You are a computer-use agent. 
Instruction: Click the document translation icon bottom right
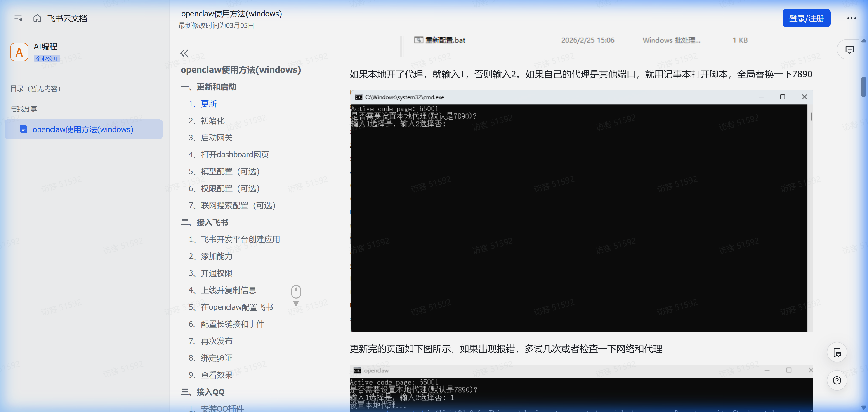coord(837,352)
